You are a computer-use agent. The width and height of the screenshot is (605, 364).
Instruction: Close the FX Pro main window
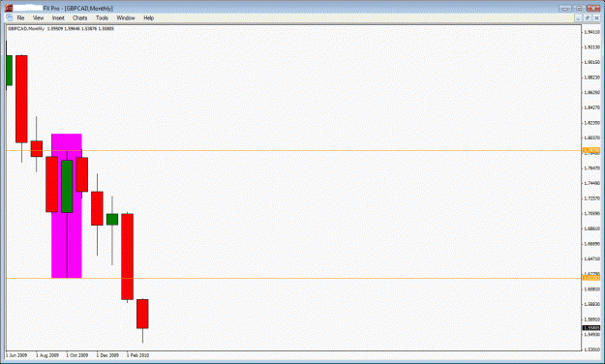[x=593, y=8]
